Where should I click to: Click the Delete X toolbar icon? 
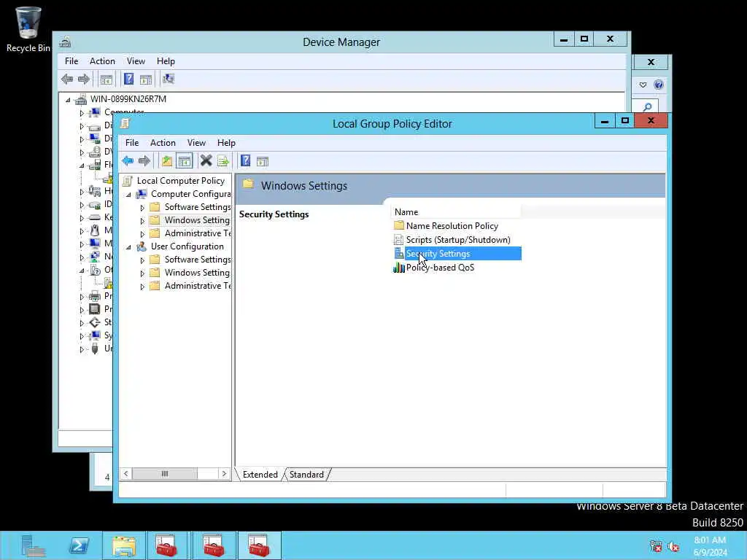point(206,161)
